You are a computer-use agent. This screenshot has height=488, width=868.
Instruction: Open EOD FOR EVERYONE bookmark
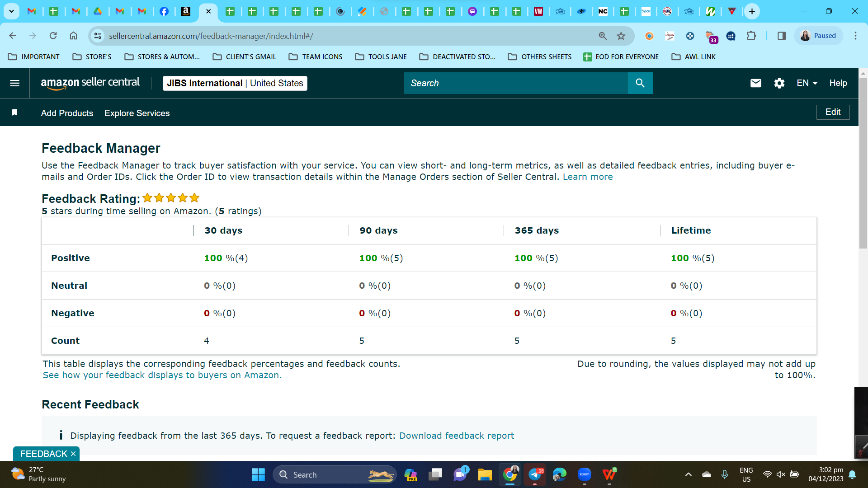[621, 56]
